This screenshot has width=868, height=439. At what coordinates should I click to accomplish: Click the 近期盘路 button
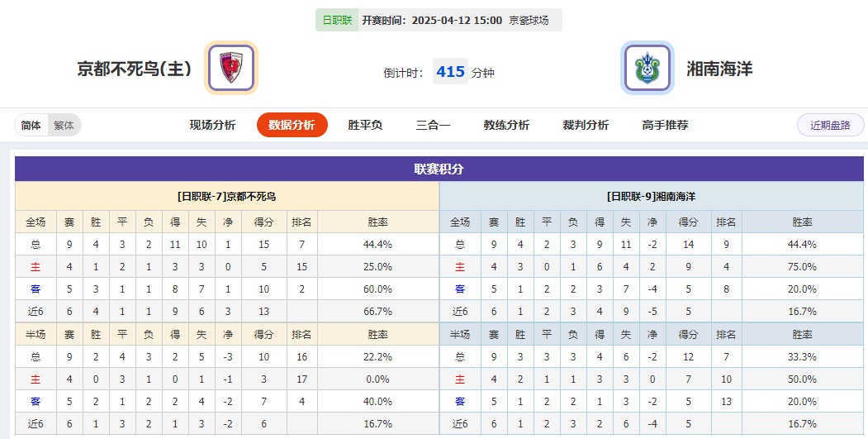click(830, 126)
